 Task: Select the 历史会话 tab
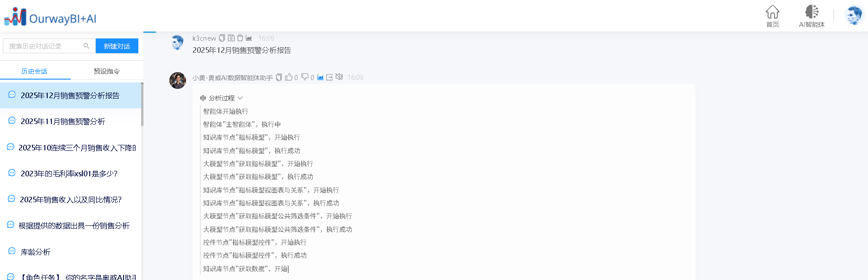[x=34, y=71]
